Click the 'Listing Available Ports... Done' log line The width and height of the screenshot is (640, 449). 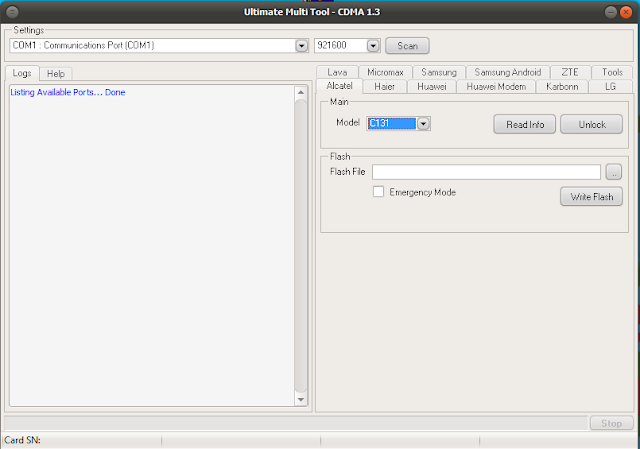(68, 92)
